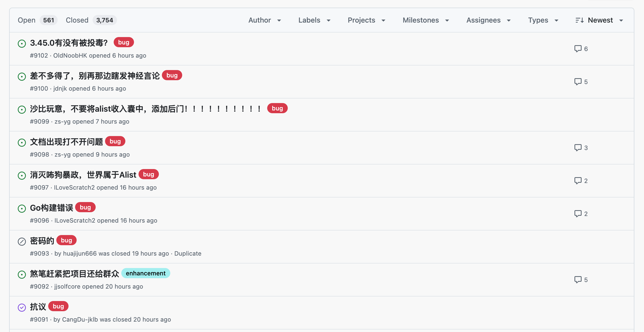Click the comment icon on issue #9092
This screenshot has width=644, height=332.
coord(578,279)
